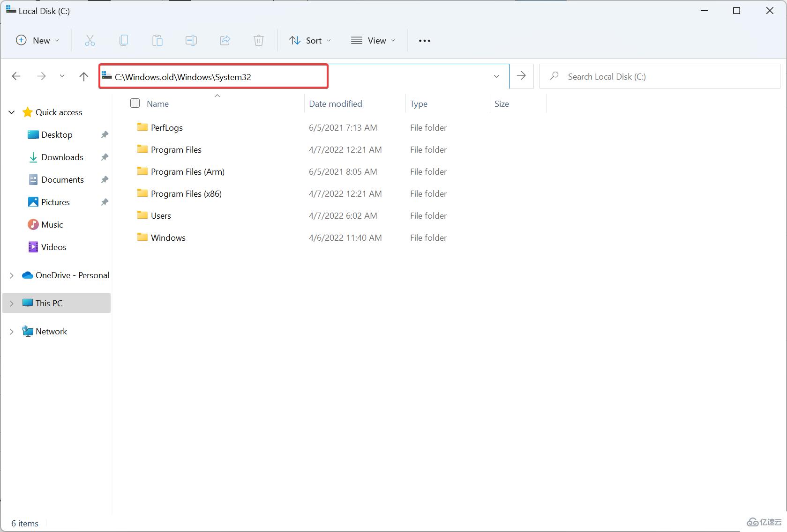
Task: Click the Paste clipboard icon
Action: point(157,41)
